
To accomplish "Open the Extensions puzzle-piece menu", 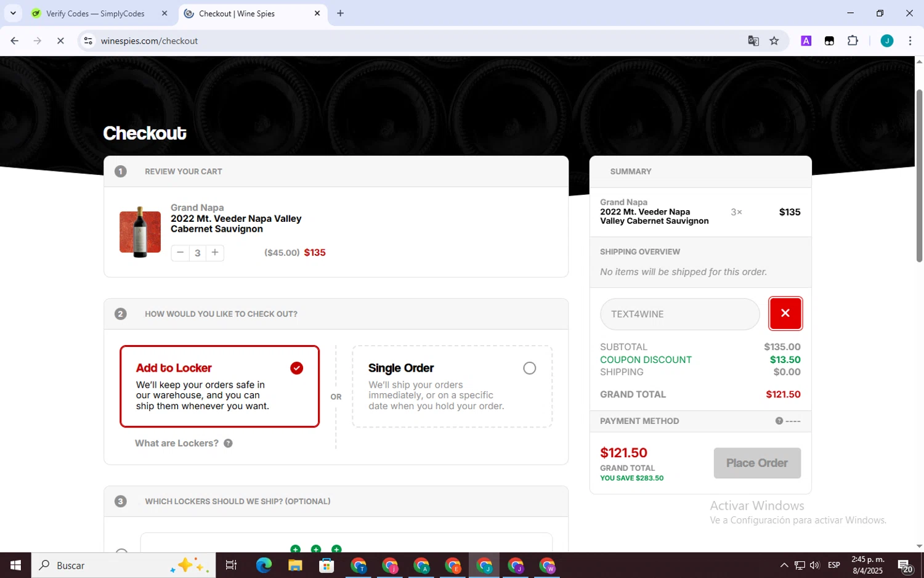I will tap(853, 41).
